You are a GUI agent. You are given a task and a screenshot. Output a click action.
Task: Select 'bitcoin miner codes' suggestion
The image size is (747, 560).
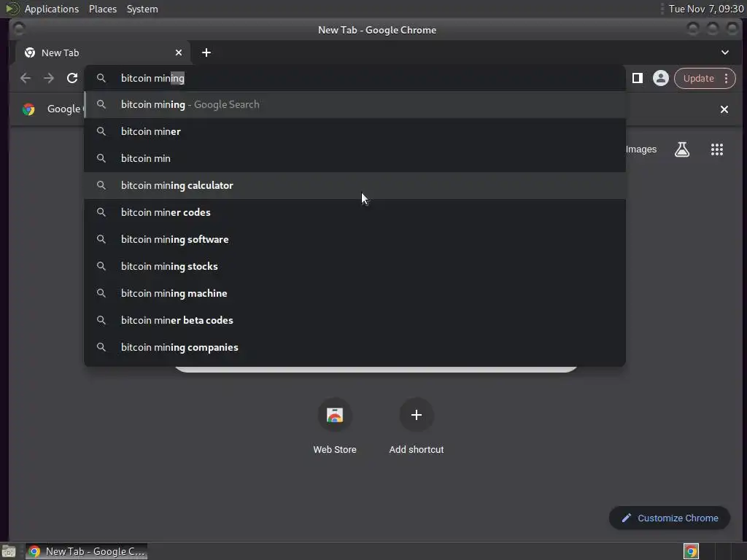click(x=355, y=212)
